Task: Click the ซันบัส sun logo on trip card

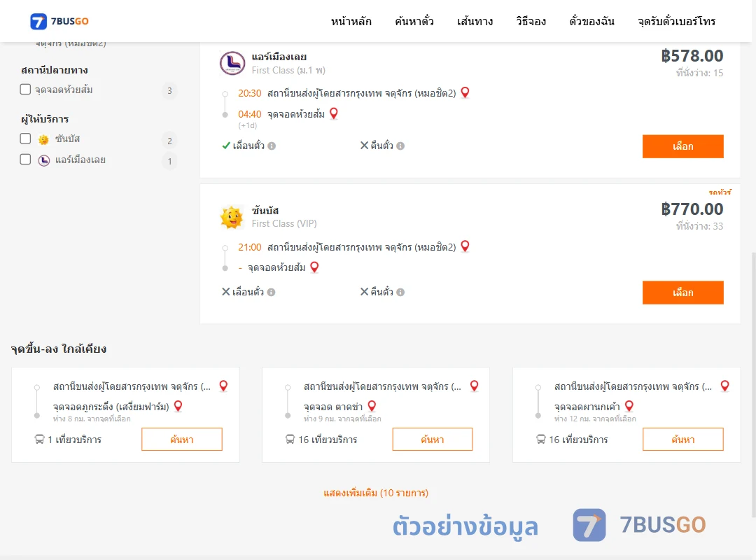Action: coord(232,216)
